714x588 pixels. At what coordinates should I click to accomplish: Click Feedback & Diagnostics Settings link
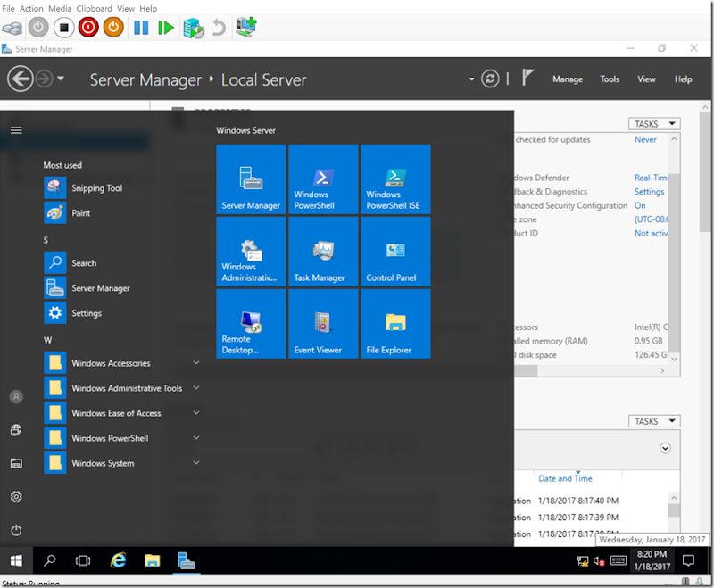coord(650,192)
